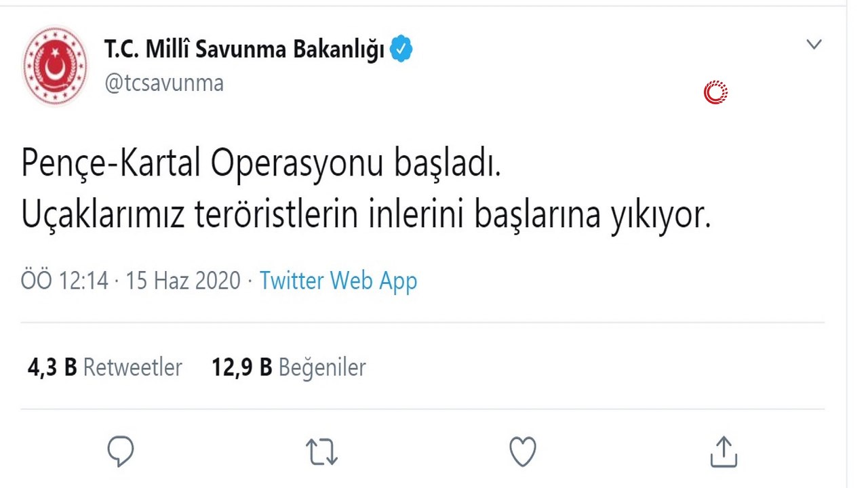Image resolution: width=868 pixels, height=488 pixels.
Task: Expand the tweet options chevron
Action: click(814, 45)
